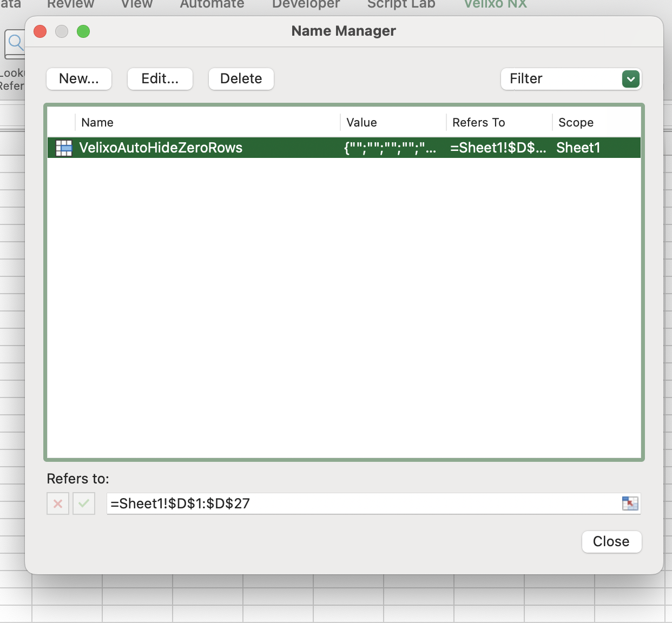The image size is (672, 623).
Task: Click the red close window button
Action: tap(40, 31)
